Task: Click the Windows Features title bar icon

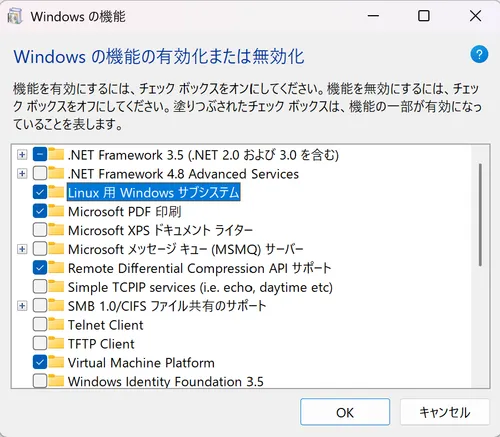Action: coord(15,16)
